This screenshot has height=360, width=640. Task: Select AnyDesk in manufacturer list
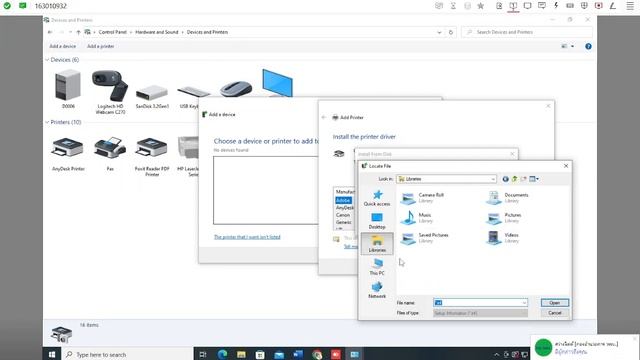(344, 208)
